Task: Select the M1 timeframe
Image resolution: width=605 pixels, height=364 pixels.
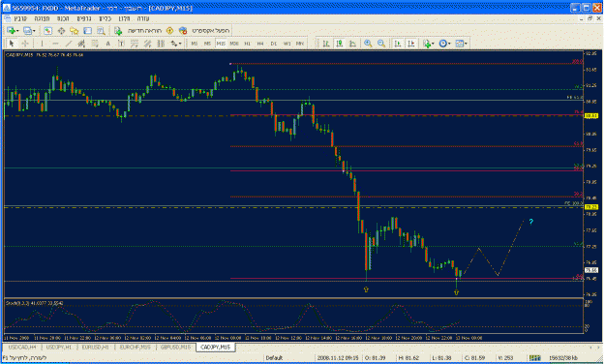Action: point(195,44)
